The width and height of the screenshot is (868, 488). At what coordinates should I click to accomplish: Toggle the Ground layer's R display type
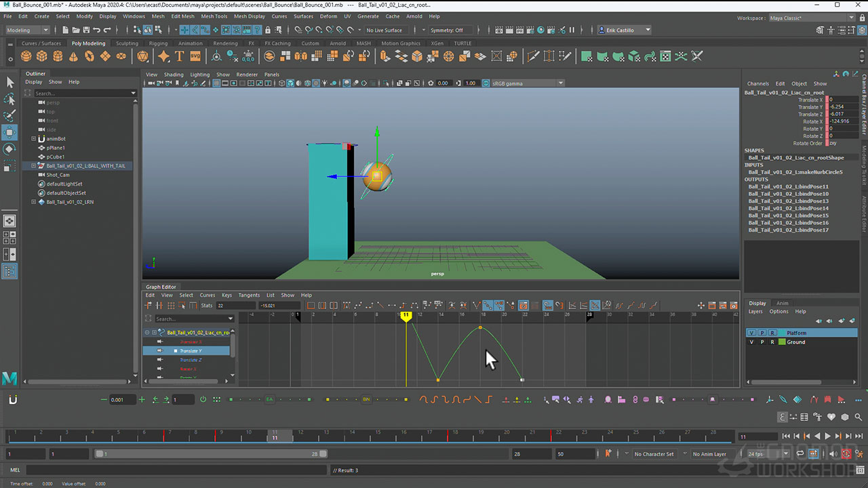click(x=772, y=342)
